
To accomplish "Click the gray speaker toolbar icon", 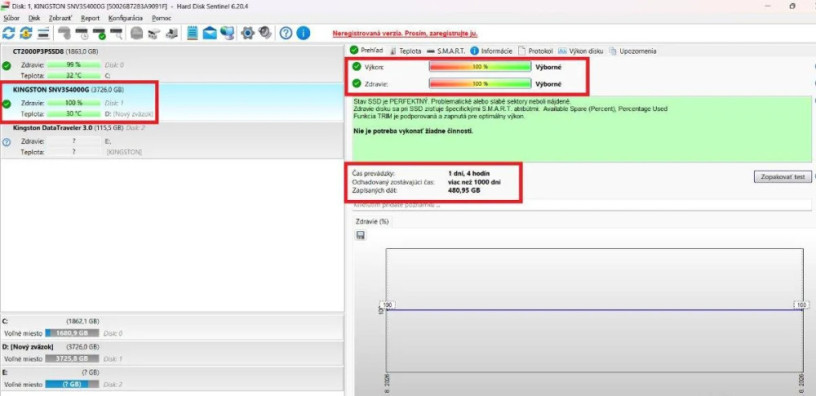I will pos(265,33).
